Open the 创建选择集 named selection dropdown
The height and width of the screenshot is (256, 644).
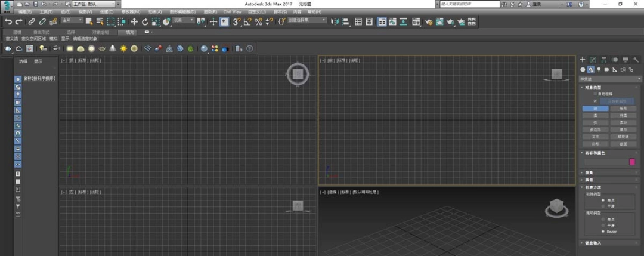pyautogui.click(x=307, y=20)
